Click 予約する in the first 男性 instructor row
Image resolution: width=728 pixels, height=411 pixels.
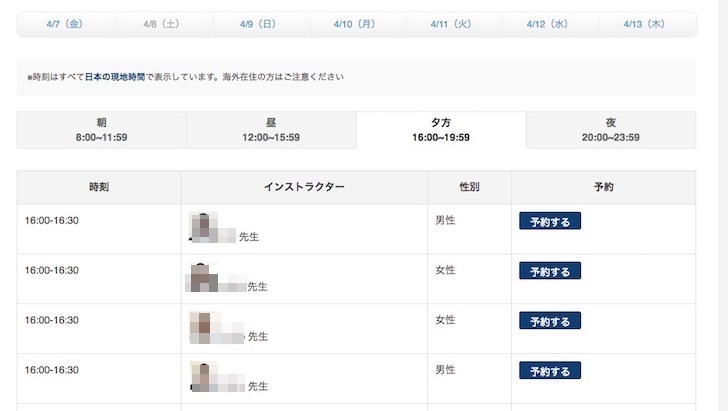click(x=550, y=221)
